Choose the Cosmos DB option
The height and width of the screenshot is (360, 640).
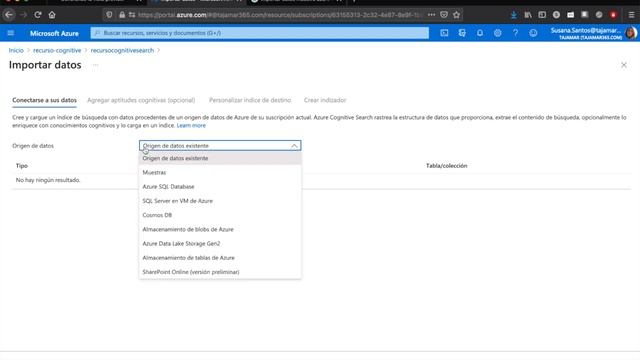coord(220,215)
